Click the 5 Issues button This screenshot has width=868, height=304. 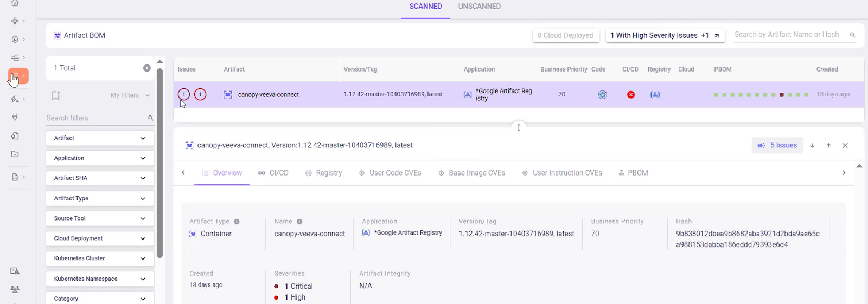pyautogui.click(x=777, y=145)
